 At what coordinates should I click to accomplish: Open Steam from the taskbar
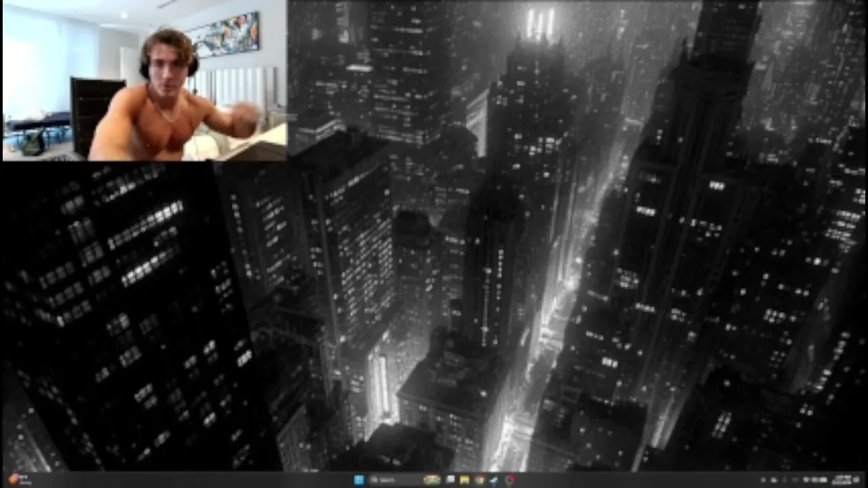coord(494,480)
